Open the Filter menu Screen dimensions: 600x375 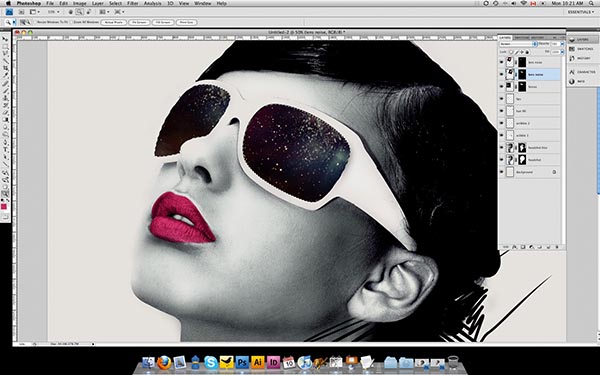(x=132, y=3)
